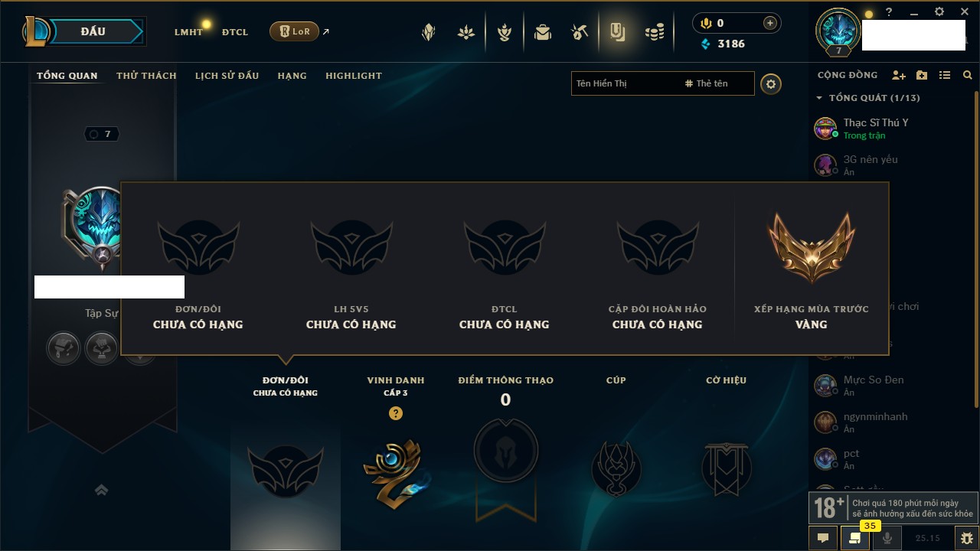Collapse the TỔNG QUÁT friends group
980x551 pixels.
[x=819, y=98]
